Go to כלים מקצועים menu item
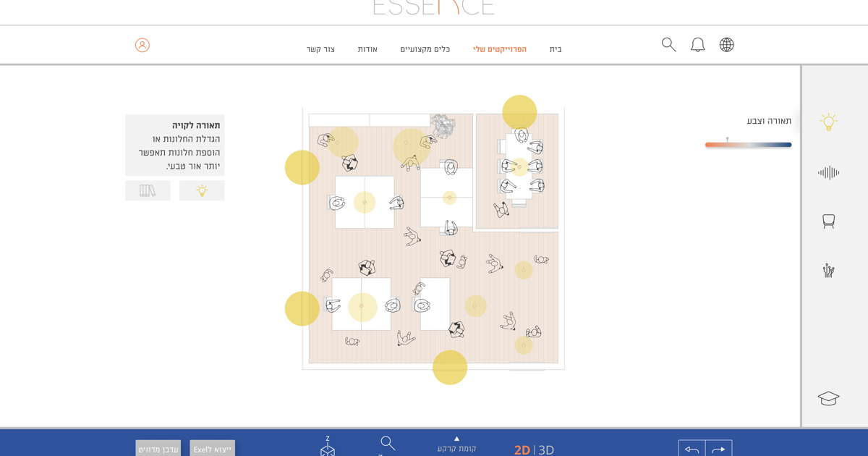This screenshot has height=456, width=868. [425, 49]
